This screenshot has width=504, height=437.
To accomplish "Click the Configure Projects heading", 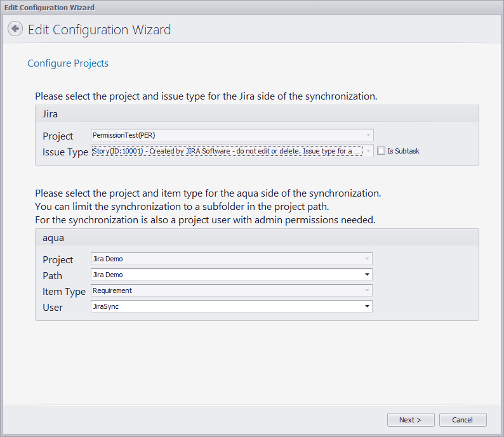I will [x=68, y=63].
